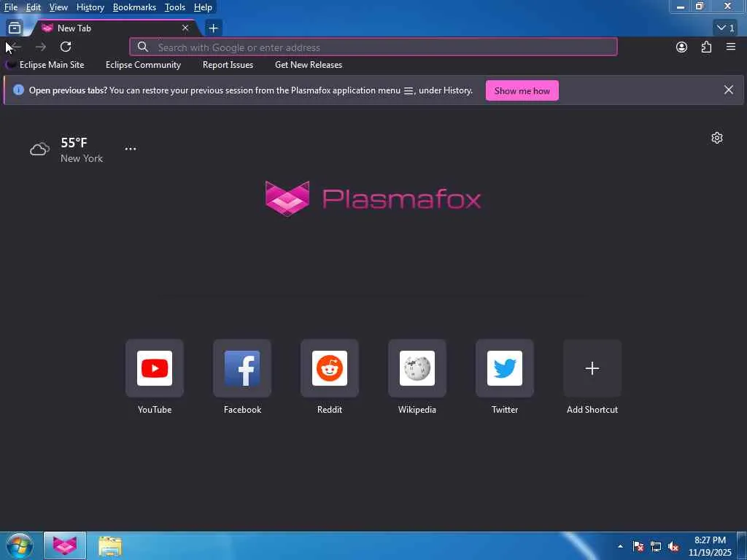Expand the list all tabs dropdown
The height and width of the screenshot is (560, 747).
[x=726, y=28]
